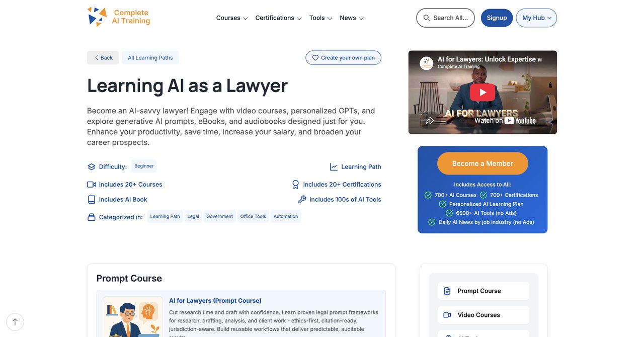Image resolution: width=644 pixels, height=337 pixels.
Task: Click the Complete AI Training logo
Action: (x=119, y=17)
